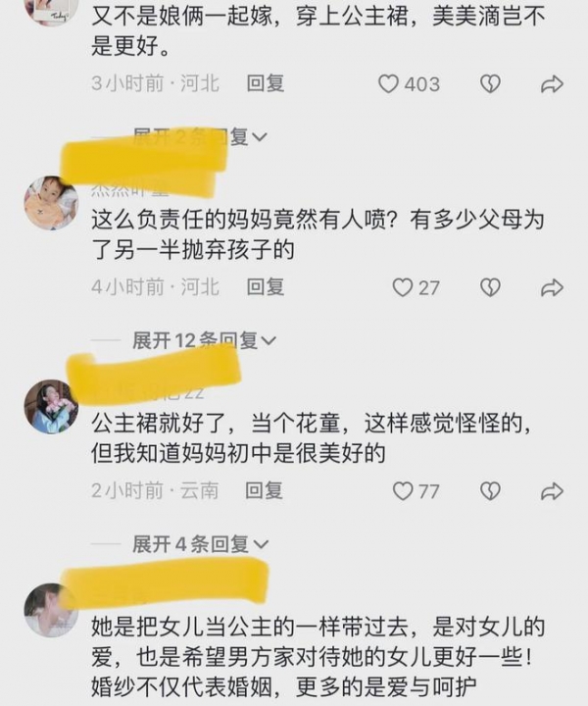Expand 展开12条回复 replies
Viewport: 588px width, 706px height.
coord(204,340)
